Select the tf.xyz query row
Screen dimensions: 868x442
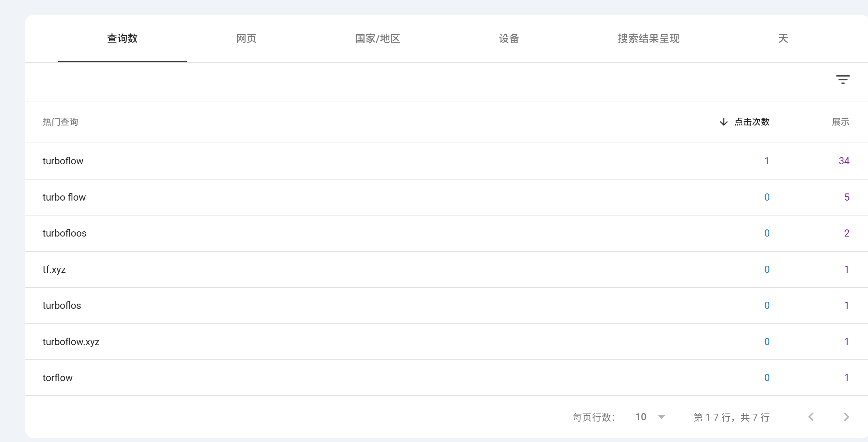click(x=446, y=269)
